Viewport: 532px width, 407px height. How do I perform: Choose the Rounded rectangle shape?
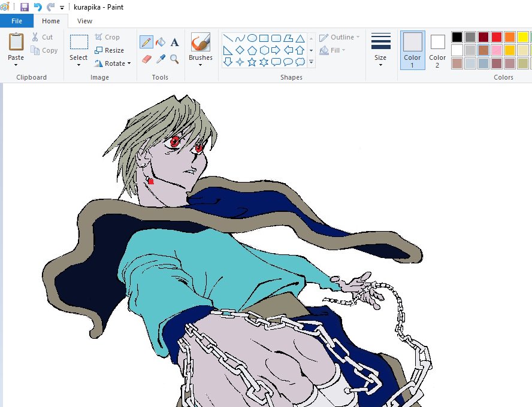[276, 38]
